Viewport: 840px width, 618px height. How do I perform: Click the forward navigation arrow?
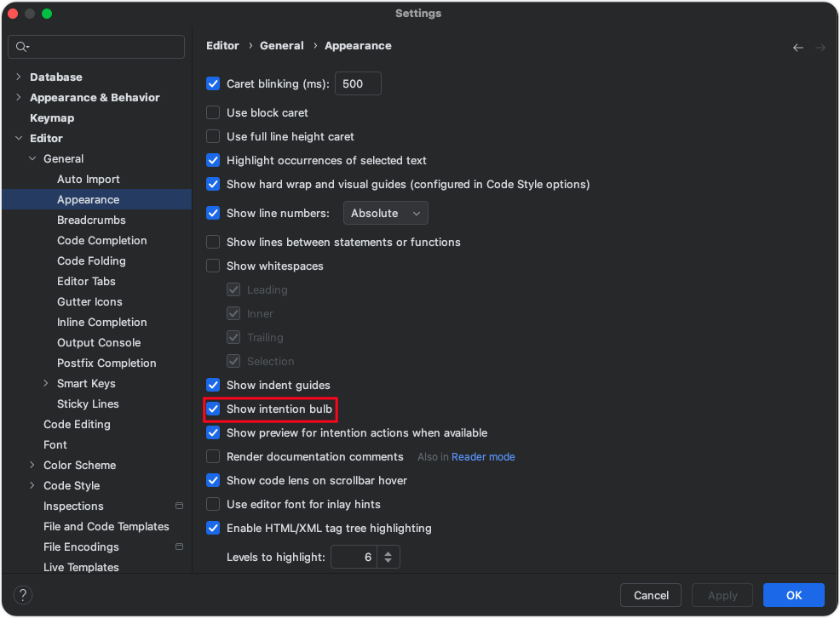(x=820, y=48)
